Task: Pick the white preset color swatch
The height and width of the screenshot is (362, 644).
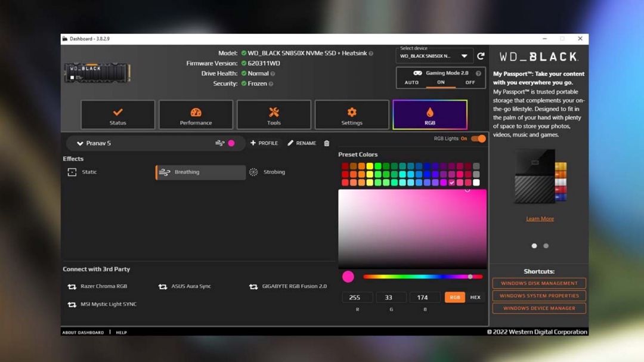Action: click(476, 182)
